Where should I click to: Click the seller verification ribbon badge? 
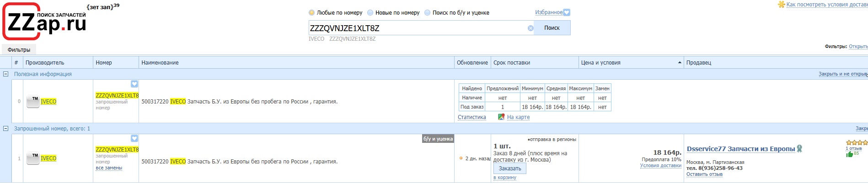tap(799, 148)
